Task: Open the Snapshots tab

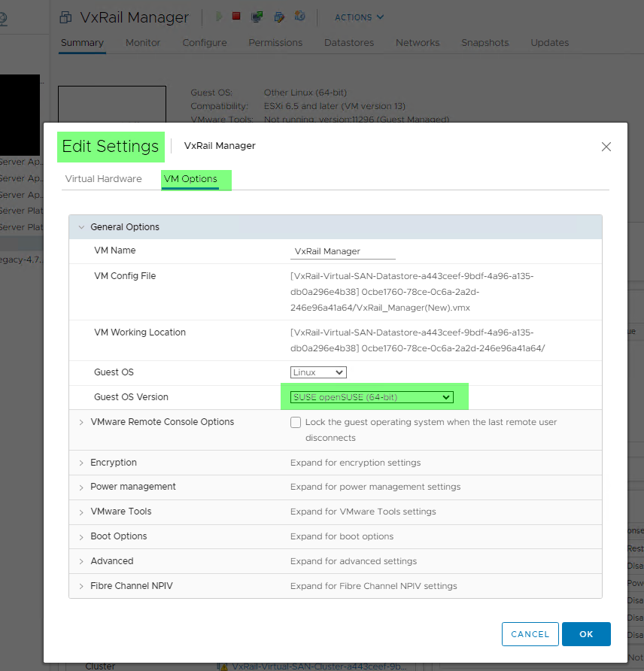Action: click(x=485, y=43)
